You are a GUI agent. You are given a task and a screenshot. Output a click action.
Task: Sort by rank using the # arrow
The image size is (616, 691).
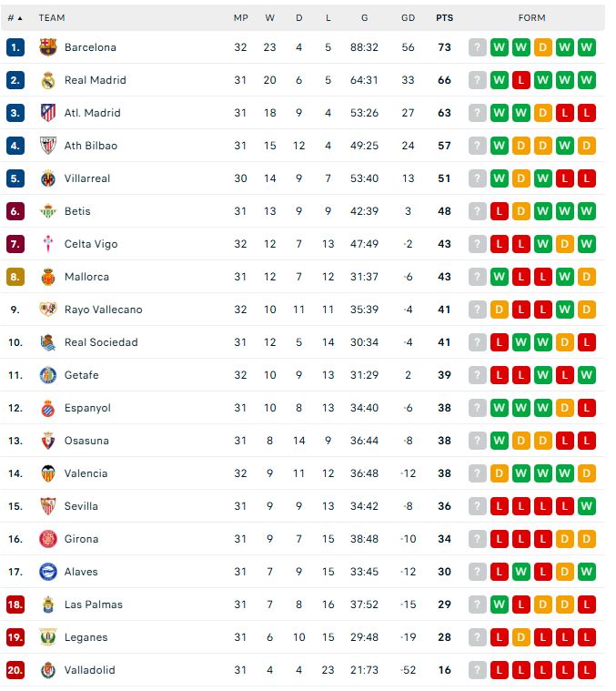pos(15,18)
